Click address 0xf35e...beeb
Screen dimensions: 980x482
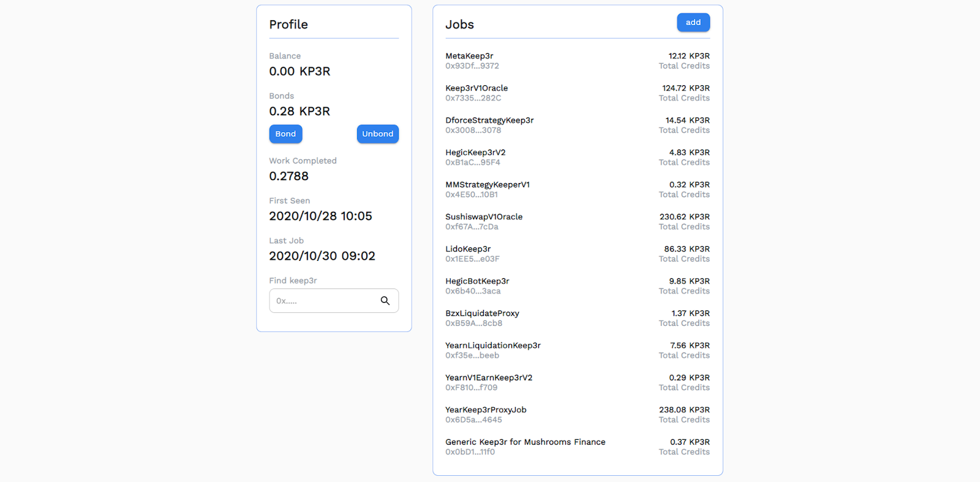point(472,355)
